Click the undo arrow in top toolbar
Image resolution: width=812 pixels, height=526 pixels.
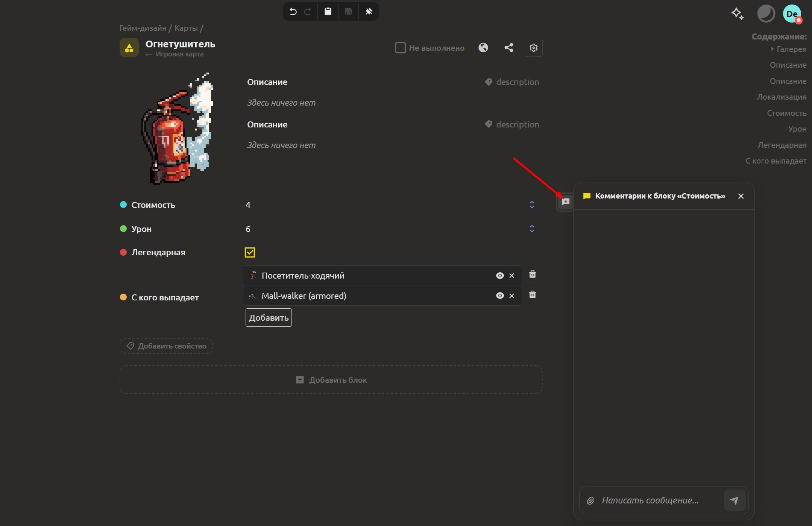293,12
